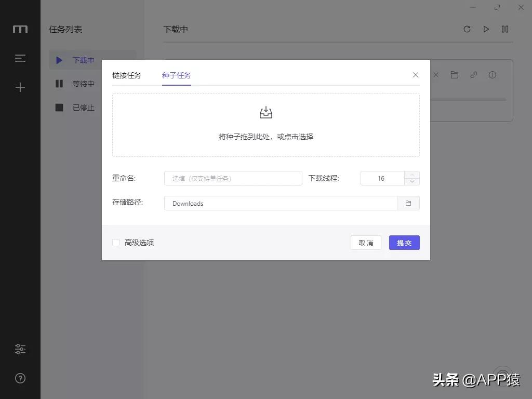Switch to the 链接任务 tab

click(126, 75)
